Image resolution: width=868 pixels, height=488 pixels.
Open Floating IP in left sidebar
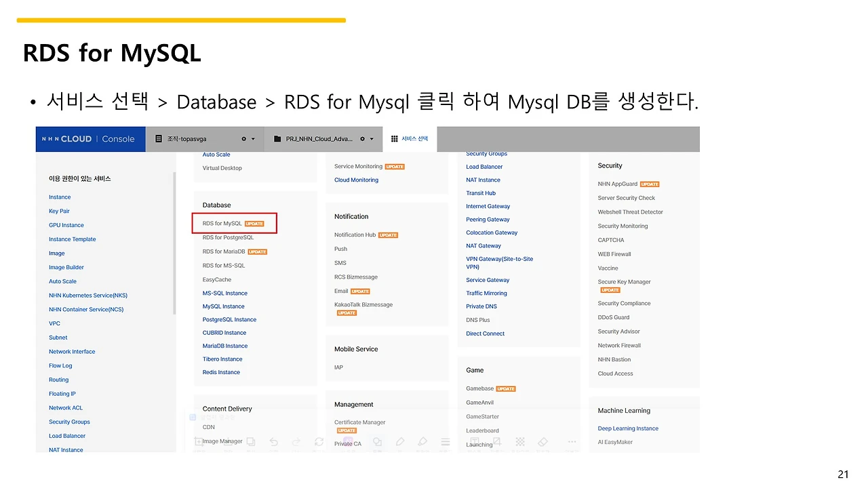[62, 394]
